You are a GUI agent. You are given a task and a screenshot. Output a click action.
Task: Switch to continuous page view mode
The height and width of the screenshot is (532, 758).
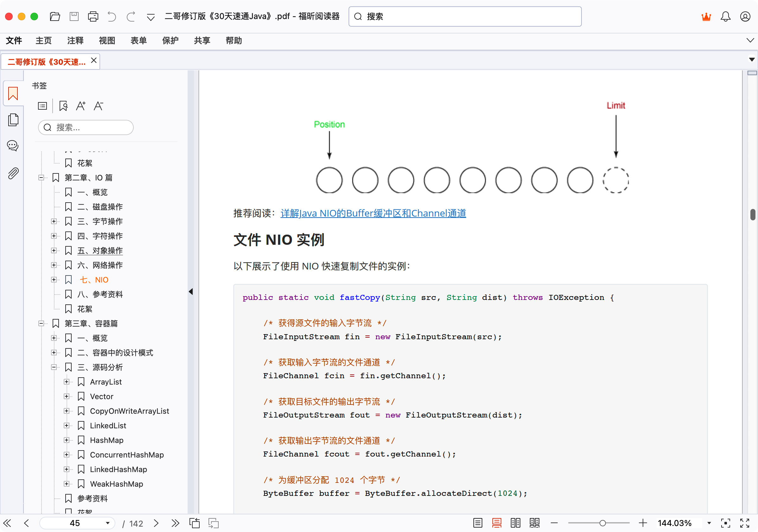[x=497, y=523]
